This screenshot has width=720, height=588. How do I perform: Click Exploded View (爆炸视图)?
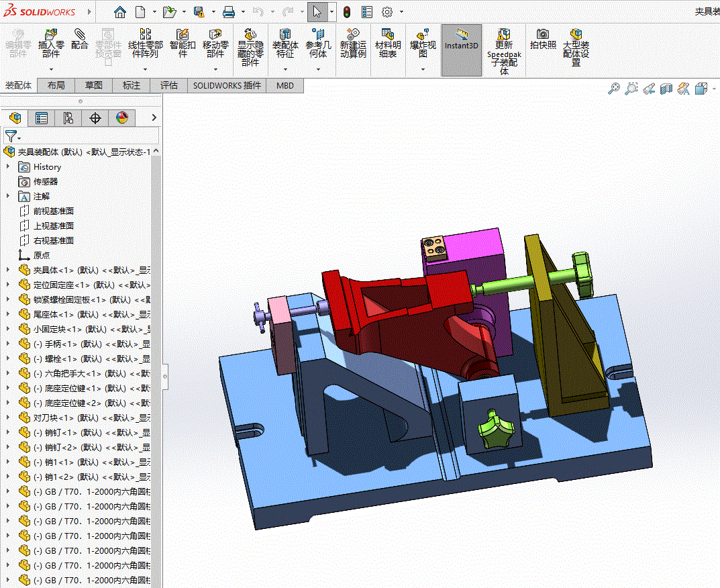point(423,44)
